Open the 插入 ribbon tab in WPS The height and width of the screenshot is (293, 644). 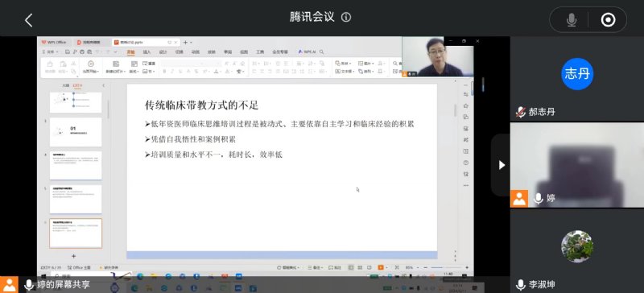147,52
